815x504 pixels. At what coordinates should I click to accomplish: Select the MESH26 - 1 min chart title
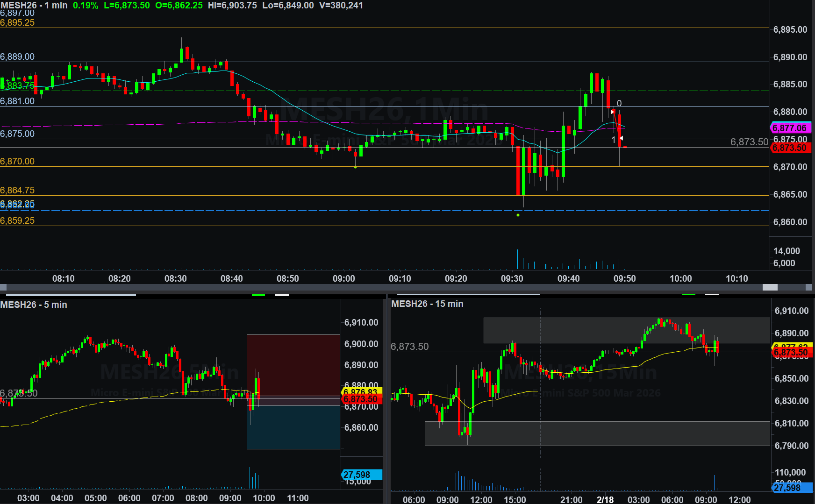[34, 5]
